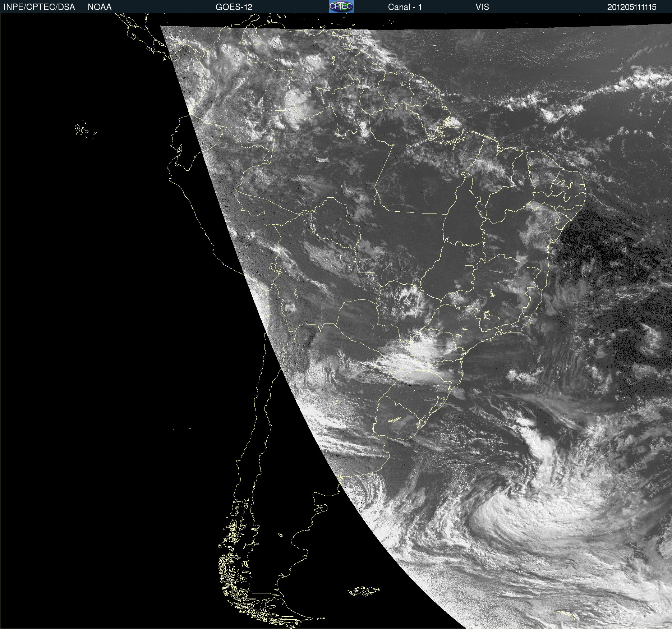Select the INPE/CPTEC/DSA header text
The height and width of the screenshot is (629, 672).
tap(39, 7)
